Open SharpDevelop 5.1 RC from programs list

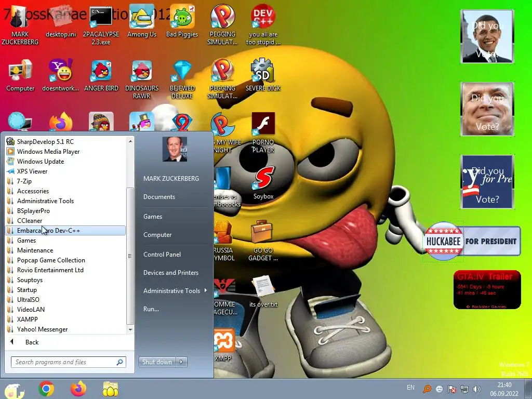(66, 142)
